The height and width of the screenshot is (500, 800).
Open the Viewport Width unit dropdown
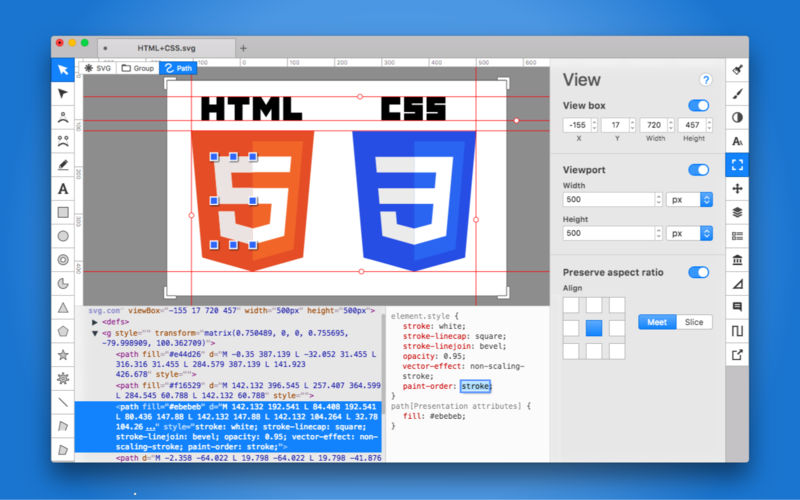coord(690,200)
